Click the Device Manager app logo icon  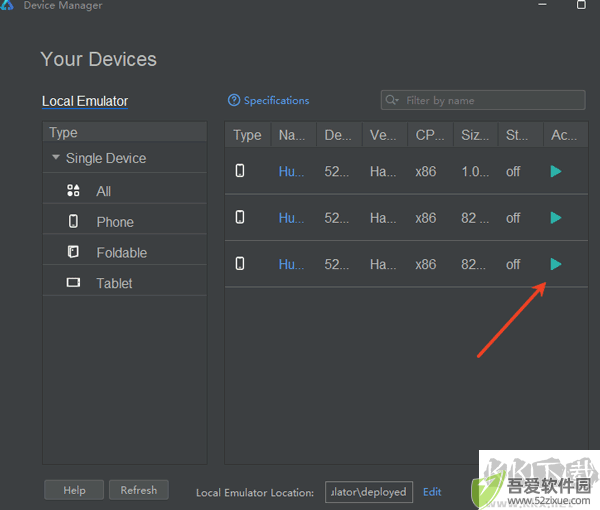click(x=7, y=5)
